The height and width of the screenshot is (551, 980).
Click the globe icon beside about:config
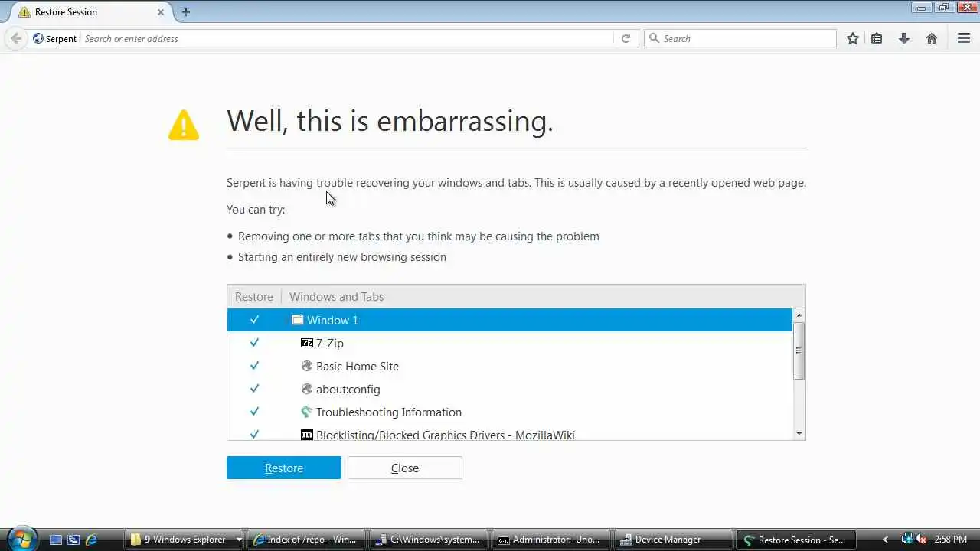[307, 389]
